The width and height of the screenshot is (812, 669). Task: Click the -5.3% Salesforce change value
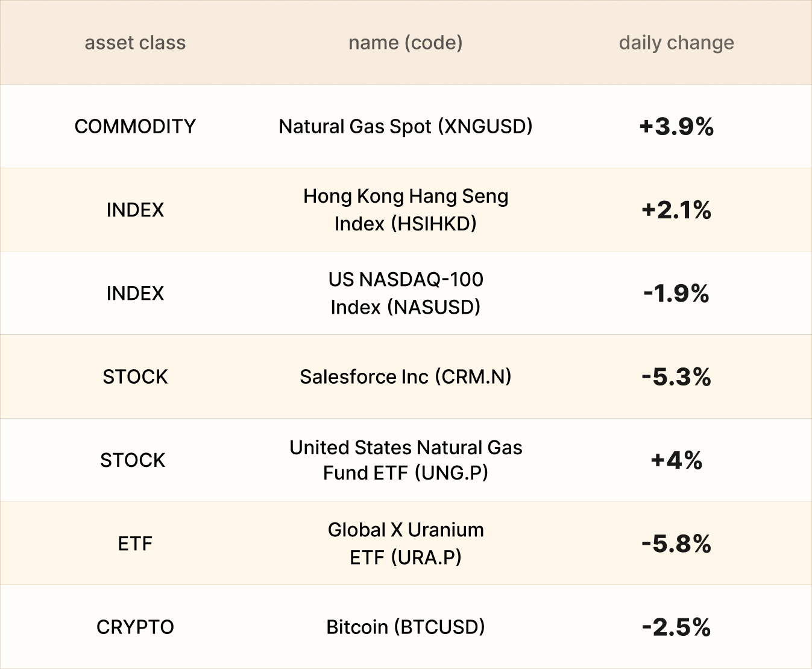coord(676,377)
